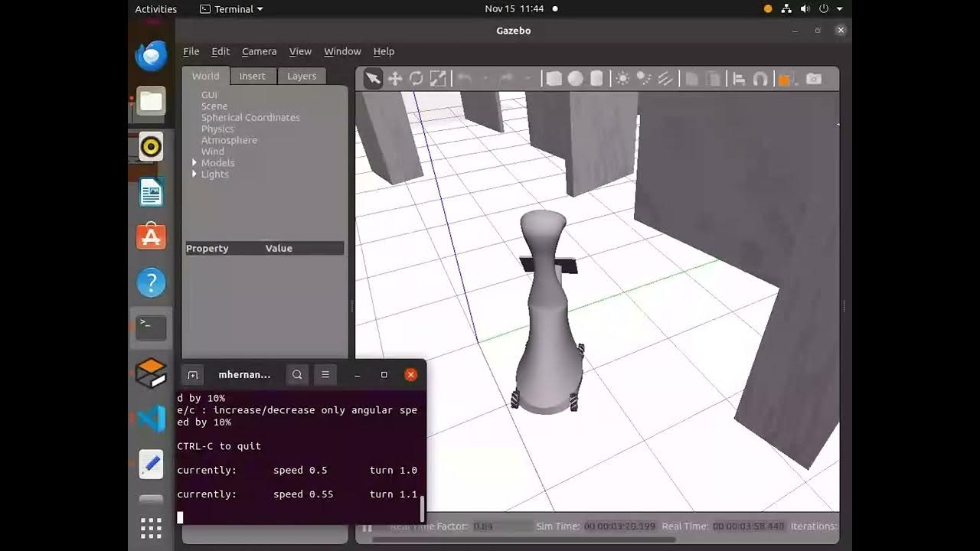
Task: Launch Rhythmbox from the dock
Action: [151, 146]
